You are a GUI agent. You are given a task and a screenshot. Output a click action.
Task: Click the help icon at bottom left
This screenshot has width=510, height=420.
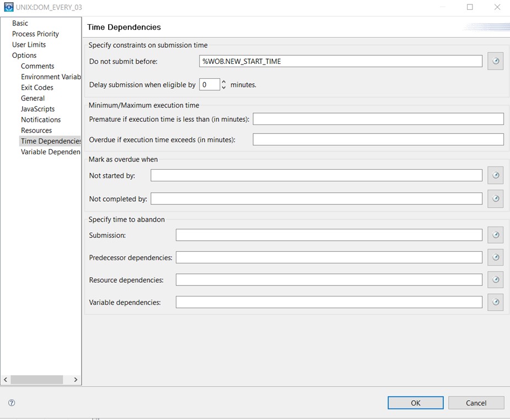[x=11, y=403]
